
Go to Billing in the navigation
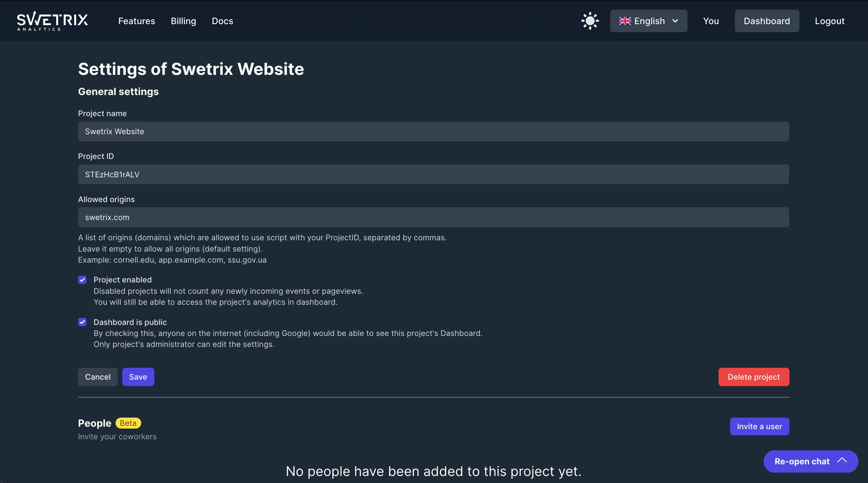click(x=183, y=21)
